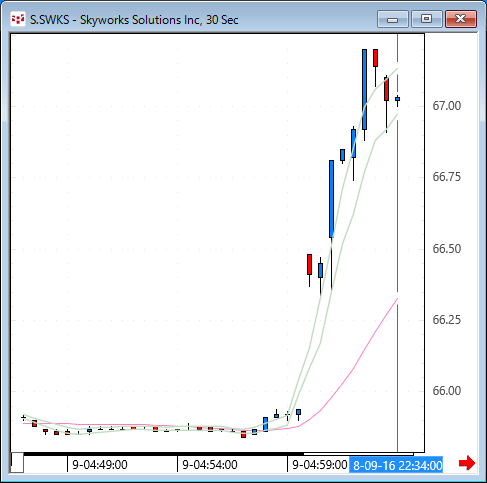Maximize the Skyworks chart window
487x483 pixels.
[426, 19]
